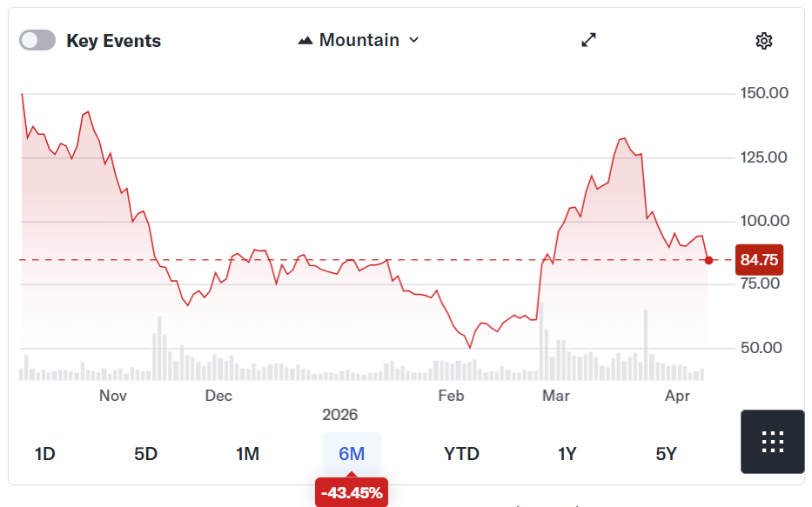Viewport: 812px width, 507px height.
Task: Open the chart settings gear
Action: [x=763, y=40]
